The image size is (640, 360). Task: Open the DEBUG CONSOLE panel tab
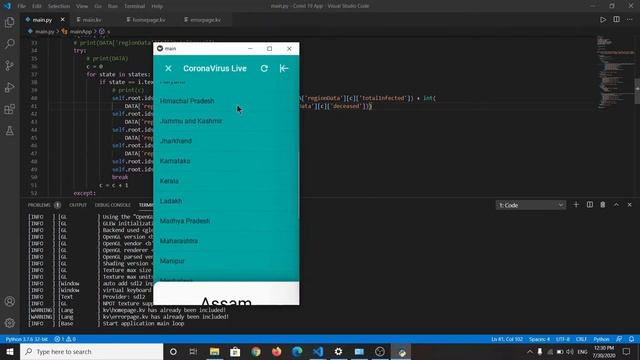pos(113,205)
